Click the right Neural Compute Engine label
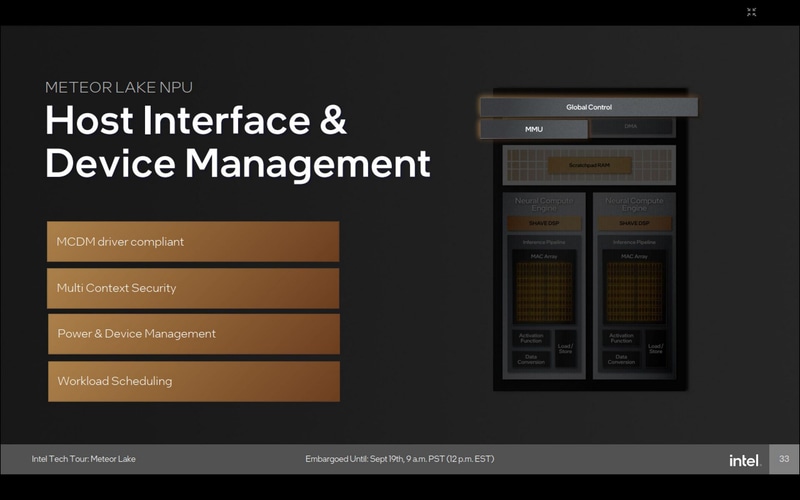 (x=634, y=204)
